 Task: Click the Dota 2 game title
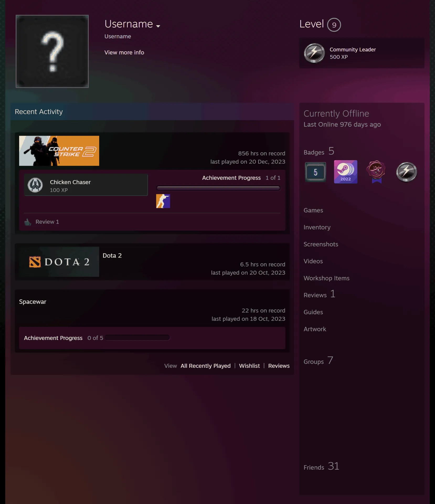[x=112, y=255]
